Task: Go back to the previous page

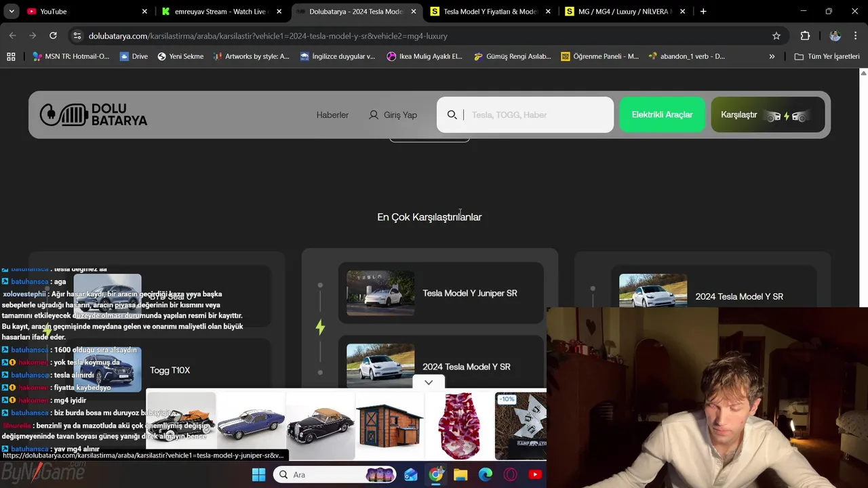Action: tap(13, 36)
